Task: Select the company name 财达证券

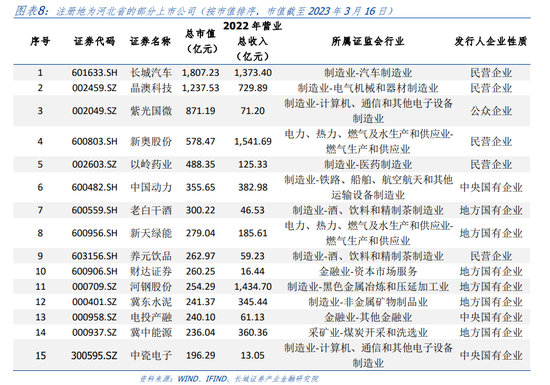Action: click(x=151, y=271)
